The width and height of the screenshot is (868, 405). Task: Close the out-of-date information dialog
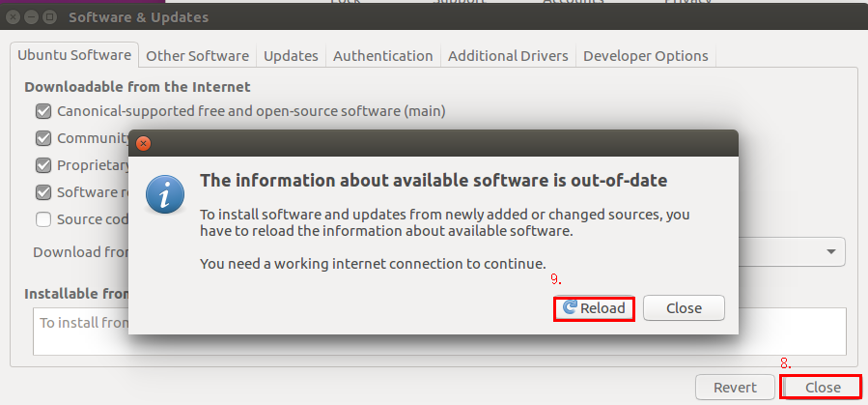[x=684, y=308]
